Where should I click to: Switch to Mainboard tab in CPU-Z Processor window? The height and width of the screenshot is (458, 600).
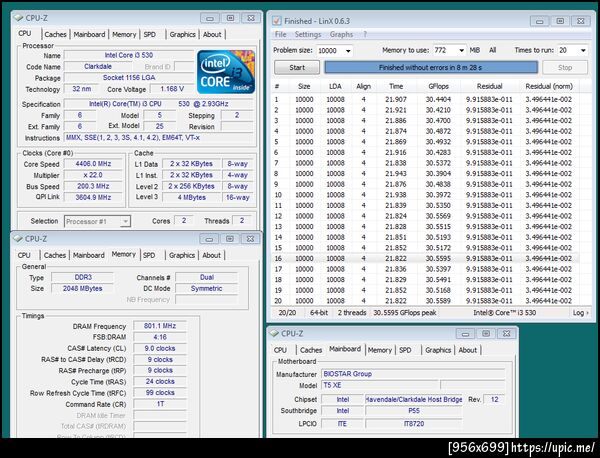[x=90, y=34]
